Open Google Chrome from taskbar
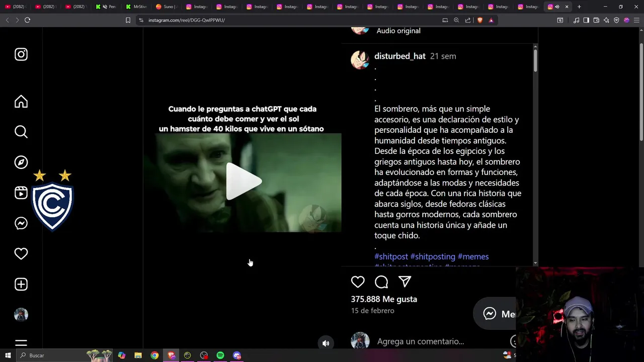This screenshot has height=362, width=644. [x=154, y=355]
